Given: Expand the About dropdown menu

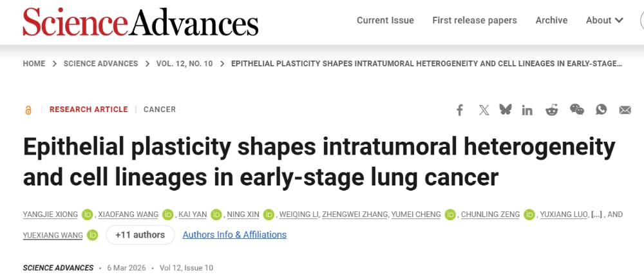Looking at the screenshot, I should click(x=604, y=20).
